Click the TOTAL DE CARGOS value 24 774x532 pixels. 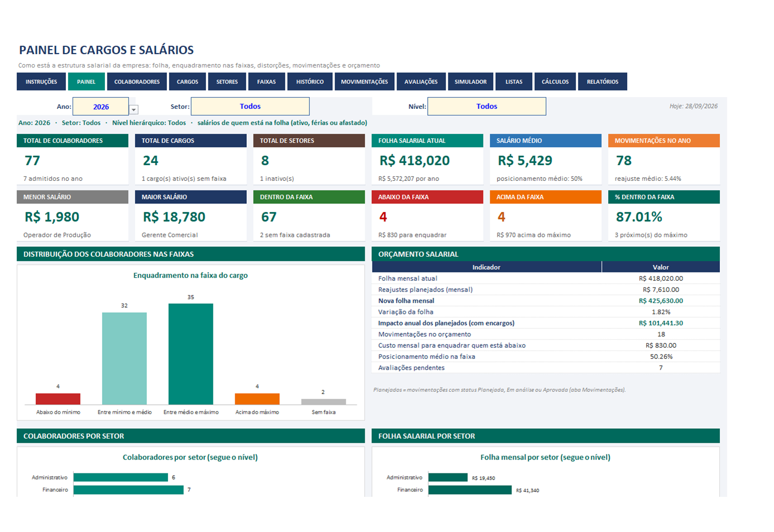click(151, 161)
